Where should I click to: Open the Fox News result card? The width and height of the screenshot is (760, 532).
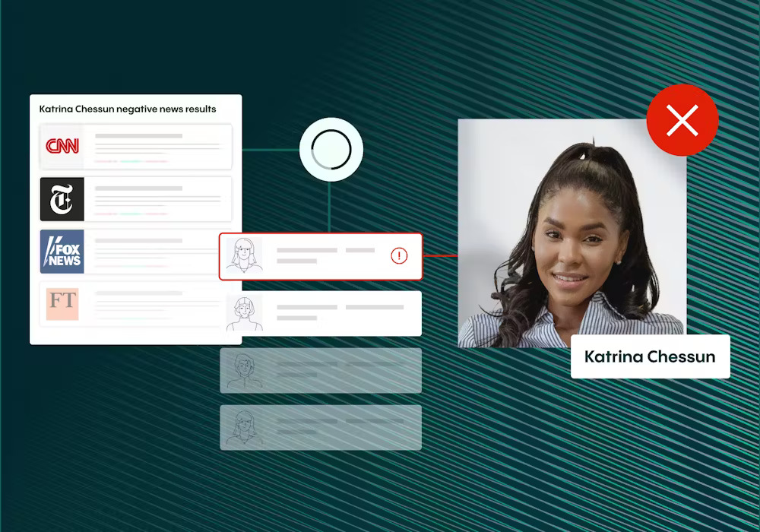pos(129,252)
